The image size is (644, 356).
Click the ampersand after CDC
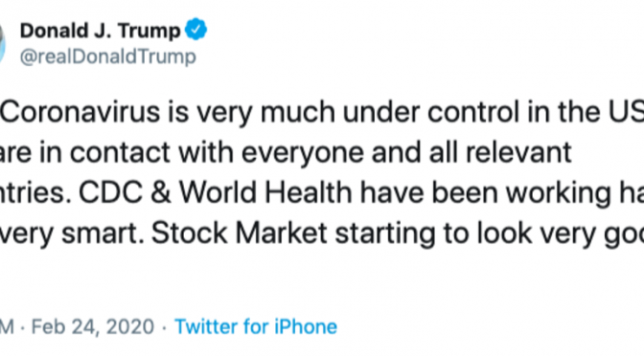click(161, 192)
